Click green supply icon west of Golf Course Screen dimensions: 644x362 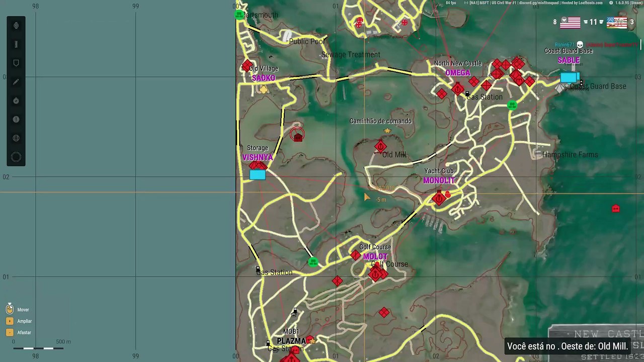coord(313,262)
